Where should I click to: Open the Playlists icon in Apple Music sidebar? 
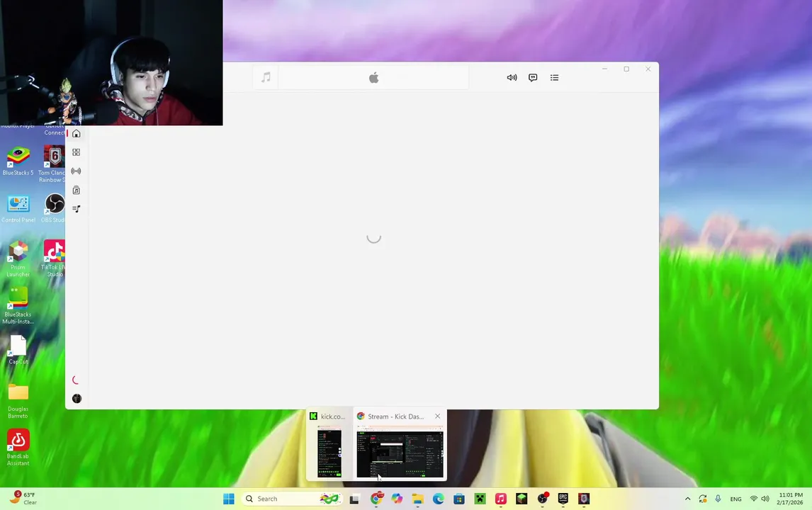point(76,209)
